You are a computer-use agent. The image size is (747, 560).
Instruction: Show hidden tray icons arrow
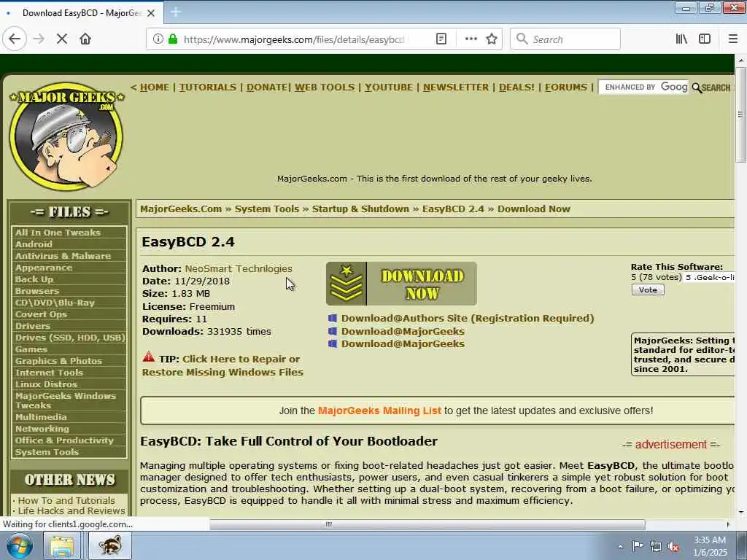(x=620, y=546)
